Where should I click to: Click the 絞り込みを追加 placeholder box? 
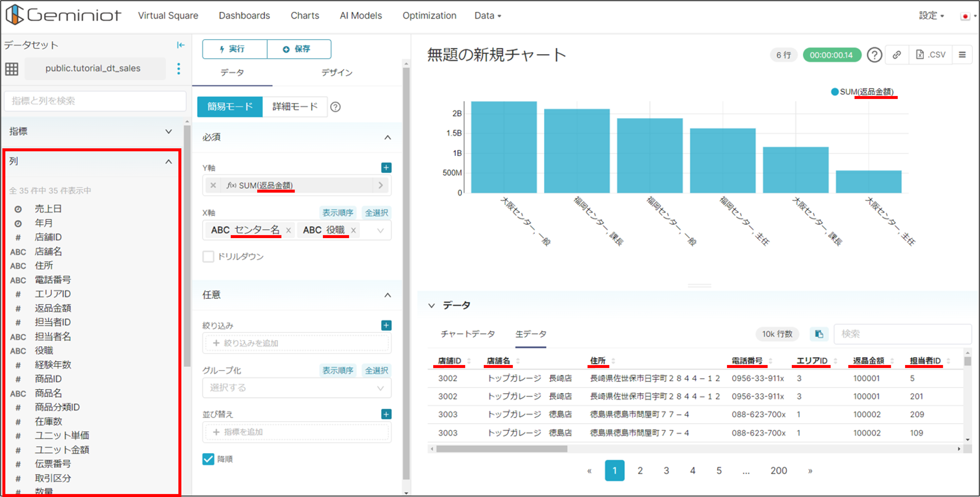pos(297,343)
